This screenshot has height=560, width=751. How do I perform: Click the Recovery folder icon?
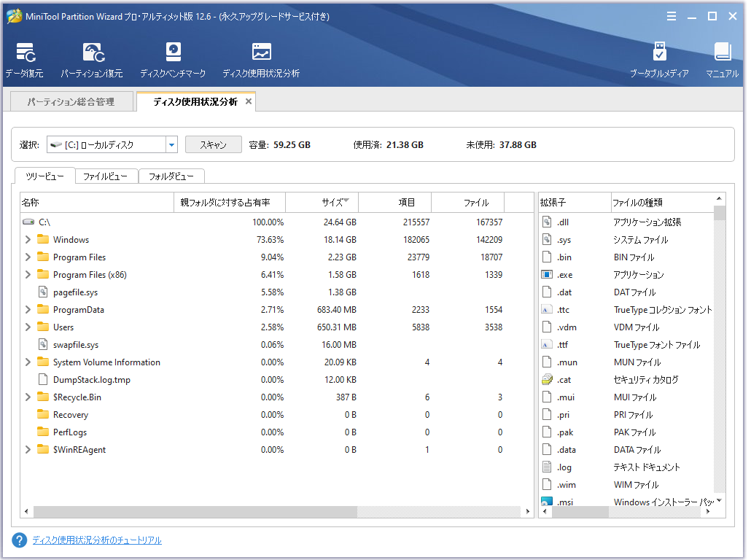point(43,414)
